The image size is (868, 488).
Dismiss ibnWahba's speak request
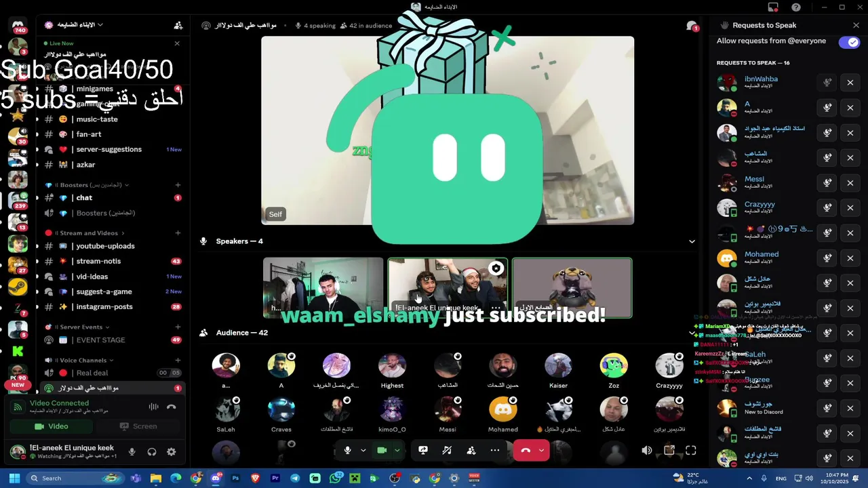pos(850,83)
